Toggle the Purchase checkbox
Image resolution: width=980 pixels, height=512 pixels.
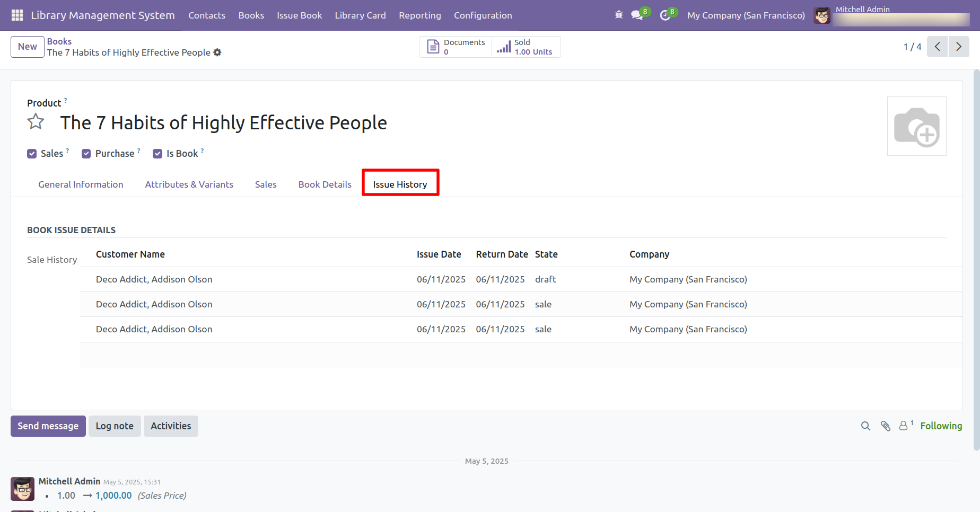(86, 154)
